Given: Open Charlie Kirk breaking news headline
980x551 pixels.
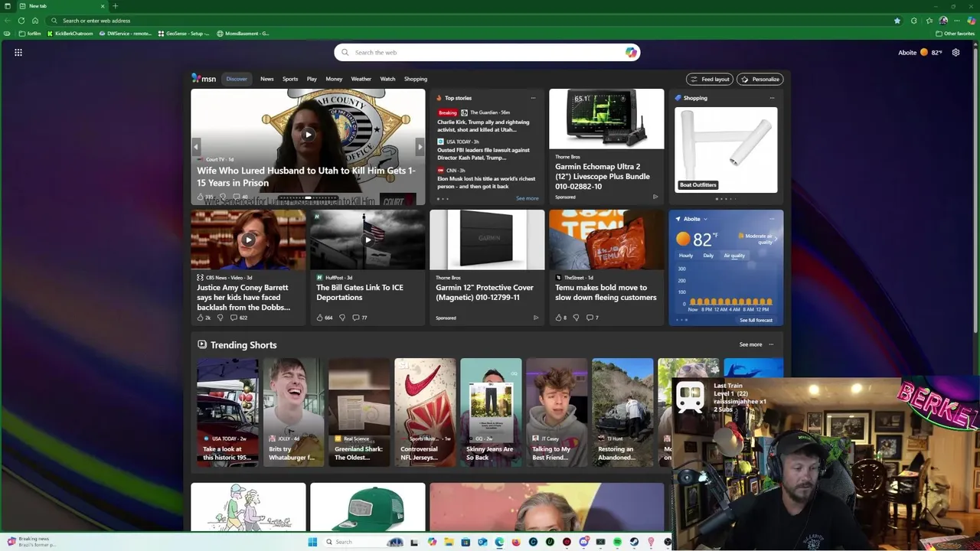Looking at the screenshot, I should (483, 126).
